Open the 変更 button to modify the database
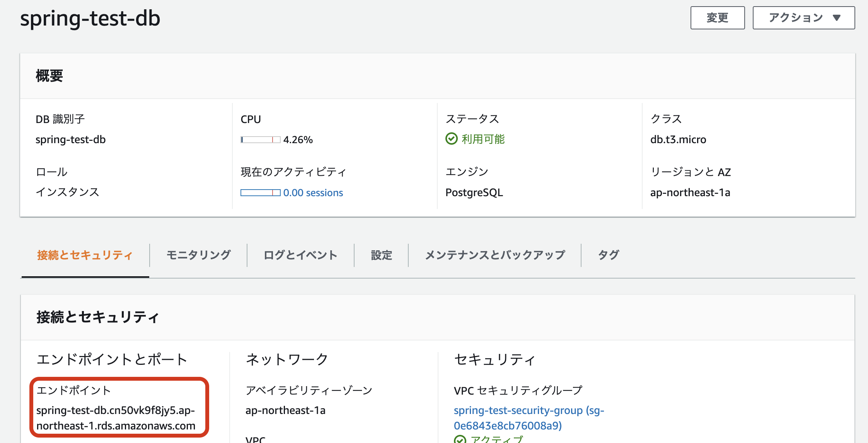Image resolution: width=868 pixels, height=443 pixels. pyautogui.click(x=717, y=17)
